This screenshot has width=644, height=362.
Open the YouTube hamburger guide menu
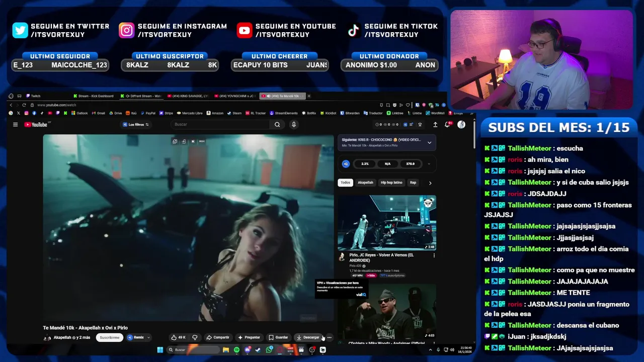(x=15, y=125)
